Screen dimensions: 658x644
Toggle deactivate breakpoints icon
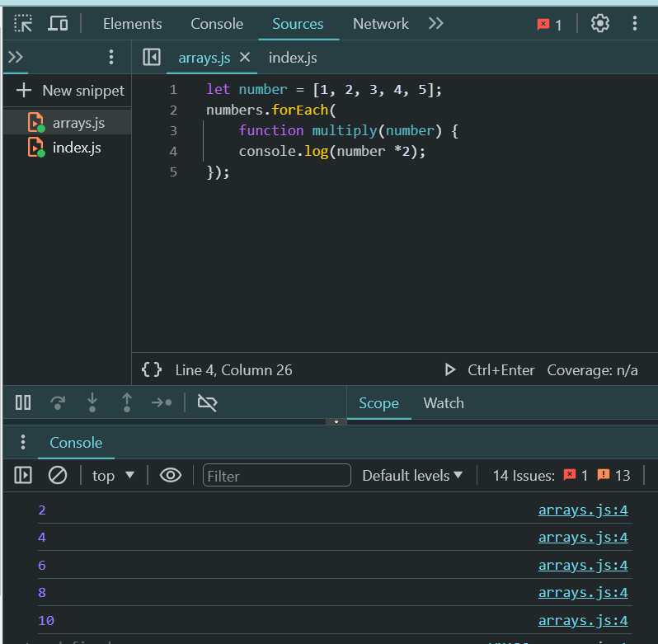[x=207, y=402]
